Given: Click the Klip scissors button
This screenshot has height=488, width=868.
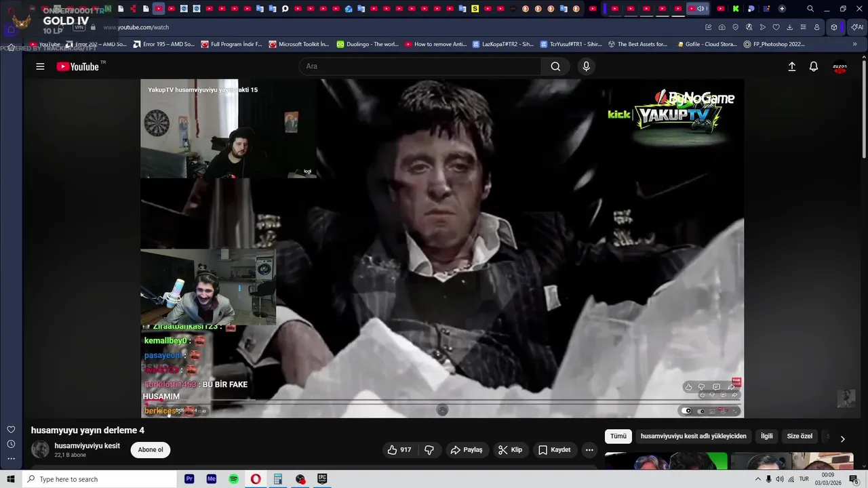Looking at the screenshot, I should point(510,450).
